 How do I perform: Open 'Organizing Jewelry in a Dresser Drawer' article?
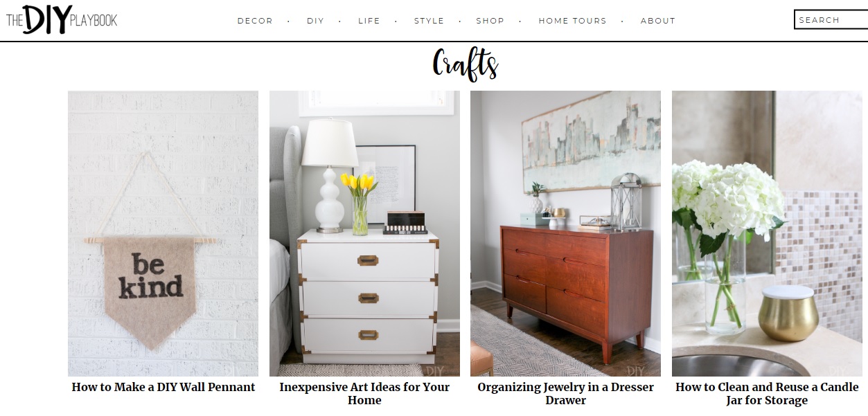[565, 393]
